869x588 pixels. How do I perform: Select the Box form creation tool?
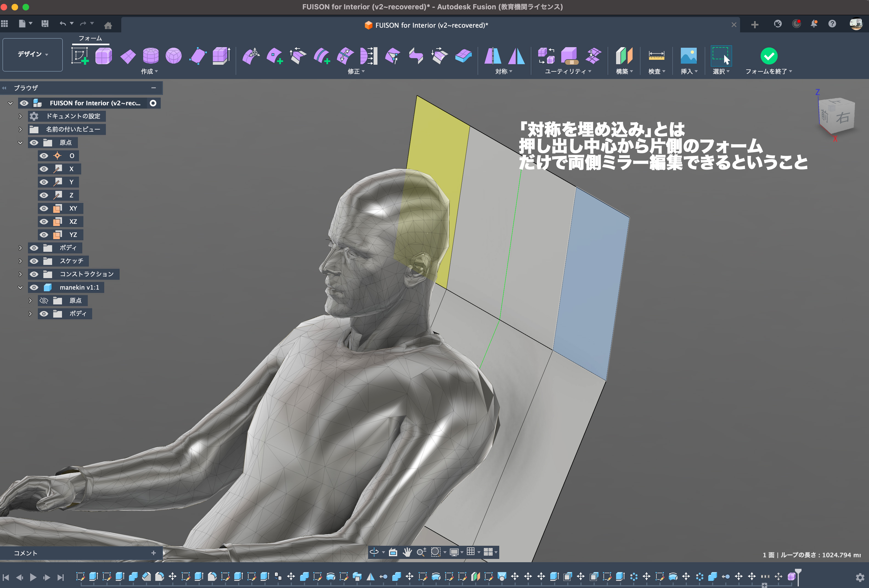pyautogui.click(x=104, y=56)
